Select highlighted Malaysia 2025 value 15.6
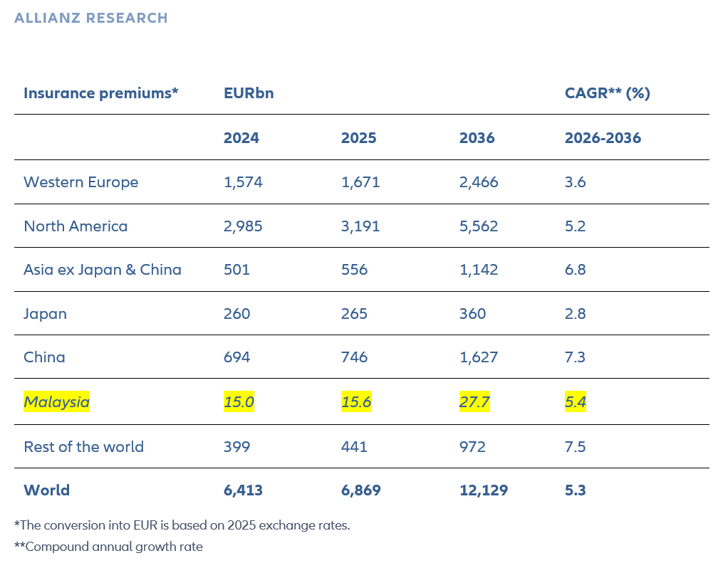This screenshot has width=728, height=568. coord(357,402)
